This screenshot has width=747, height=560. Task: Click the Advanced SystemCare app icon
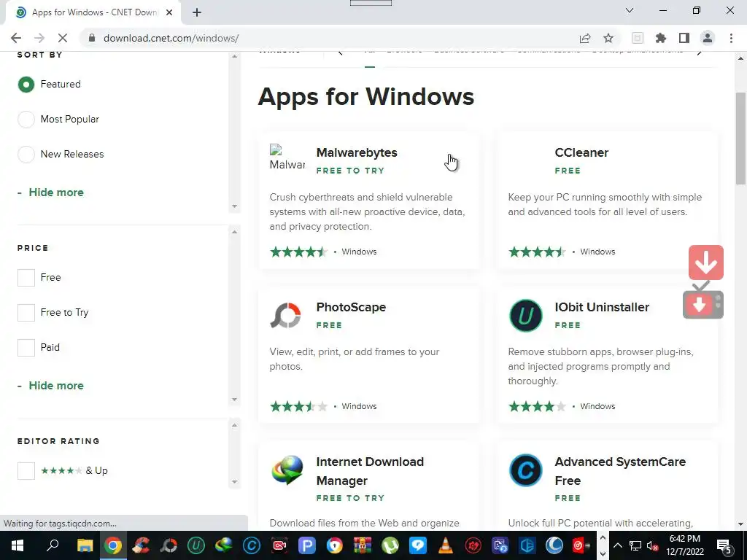click(525, 470)
